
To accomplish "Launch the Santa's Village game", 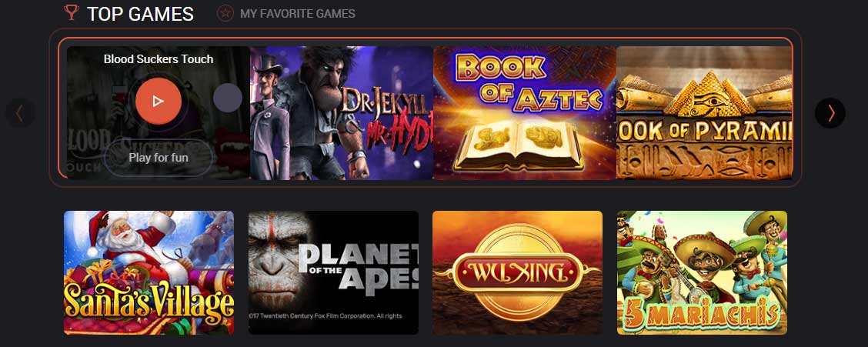I will click(149, 273).
